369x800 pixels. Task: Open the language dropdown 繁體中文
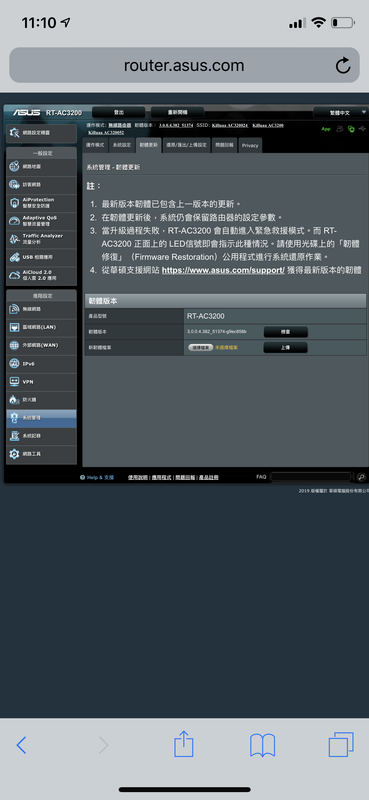pyautogui.click(x=340, y=112)
